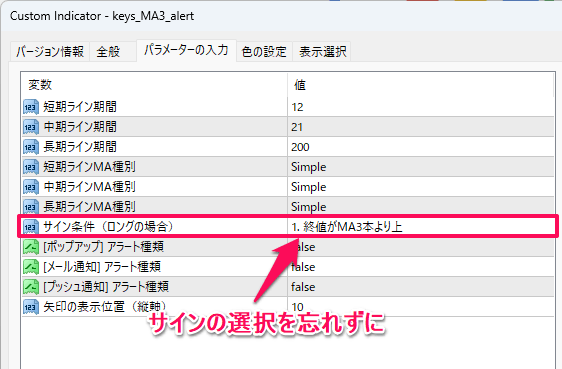Open the 中期ラインMA種別 Simple value dropdown
562x369 pixels.
coord(421,187)
